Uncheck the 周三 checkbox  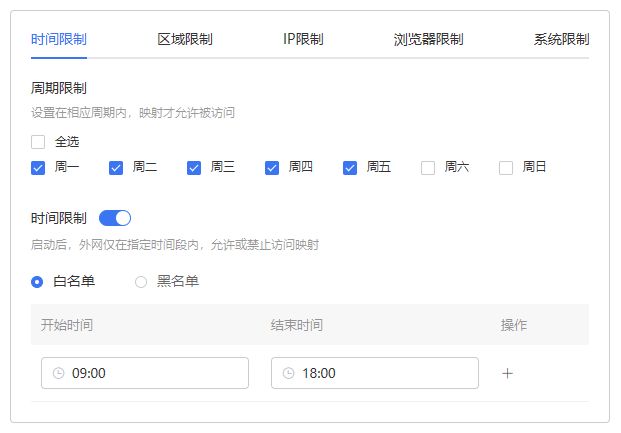(194, 168)
